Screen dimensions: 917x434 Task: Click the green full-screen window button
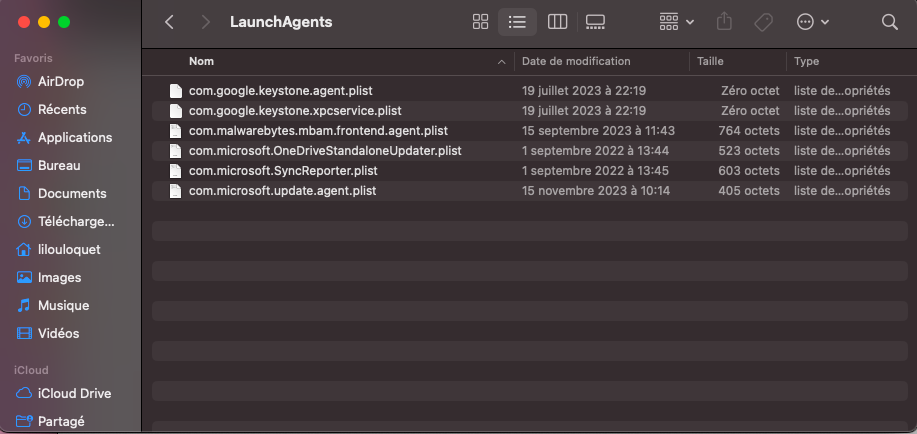(x=64, y=22)
